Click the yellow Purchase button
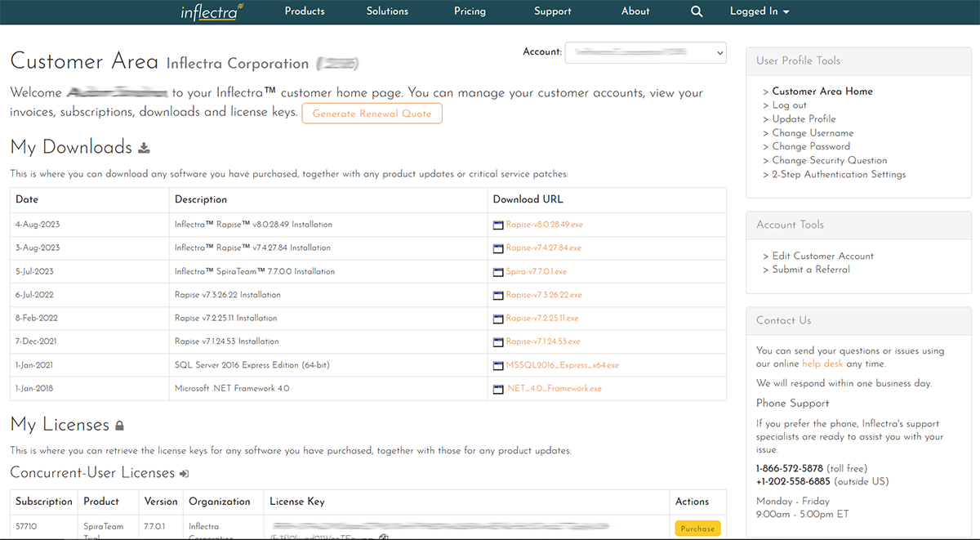980x540 pixels. click(697, 529)
